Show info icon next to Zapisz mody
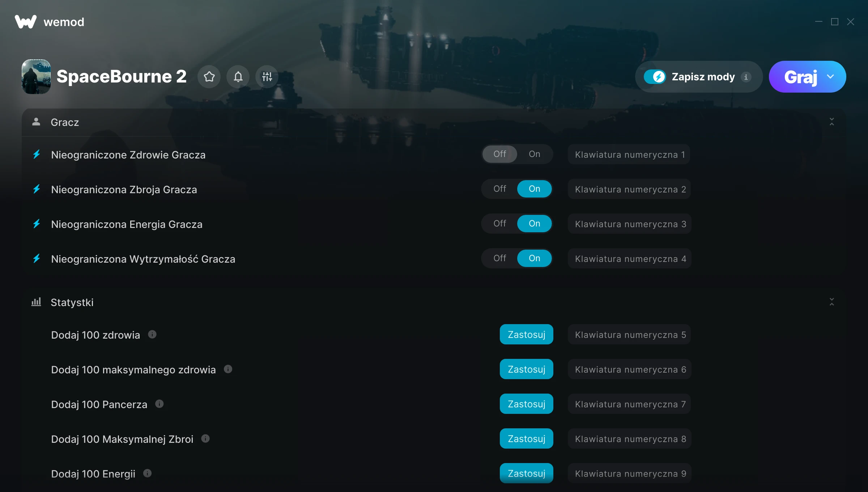 746,77
